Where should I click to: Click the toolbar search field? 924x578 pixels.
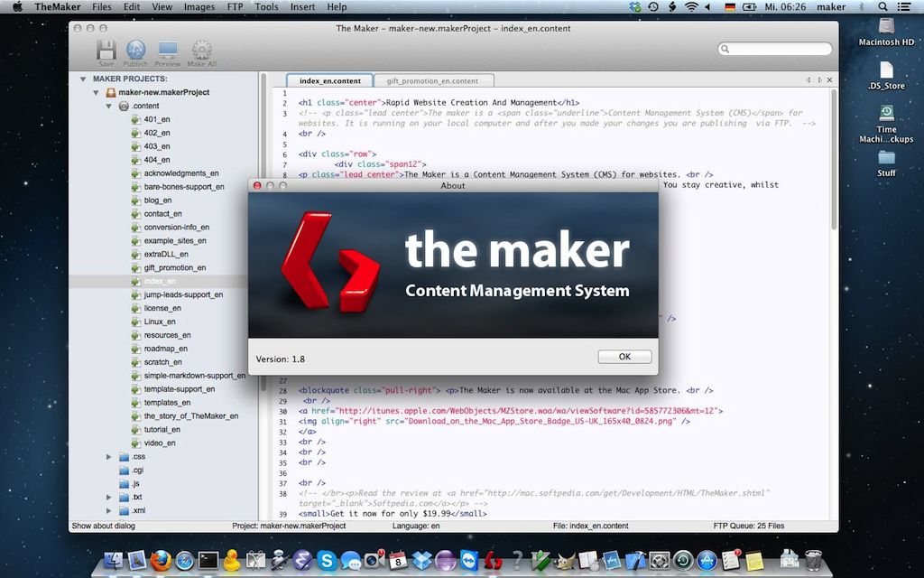775,49
